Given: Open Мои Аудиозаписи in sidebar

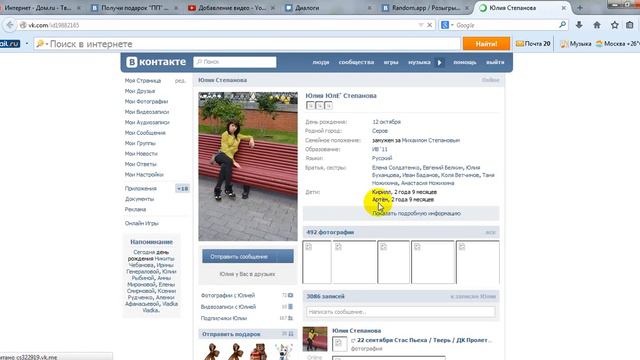Looking at the screenshot, I should (147, 122).
